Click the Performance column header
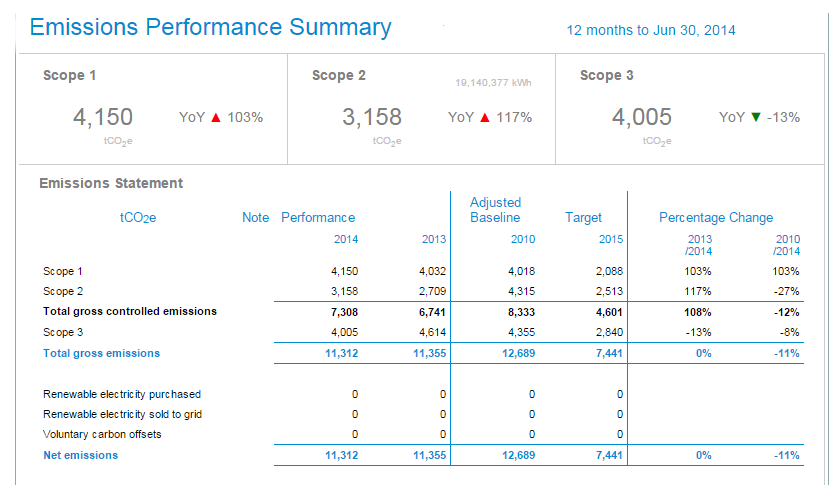The image size is (829, 485). (x=318, y=217)
